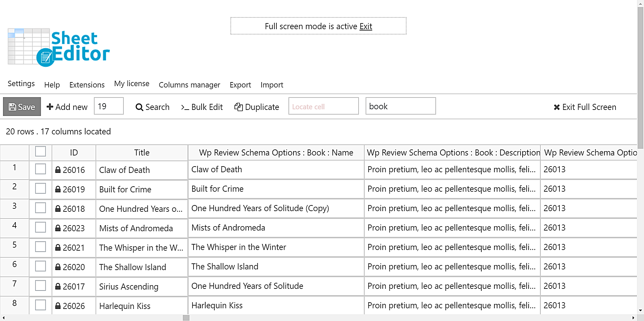Tick the Whisper in the Winter row checkbox

tap(41, 247)
